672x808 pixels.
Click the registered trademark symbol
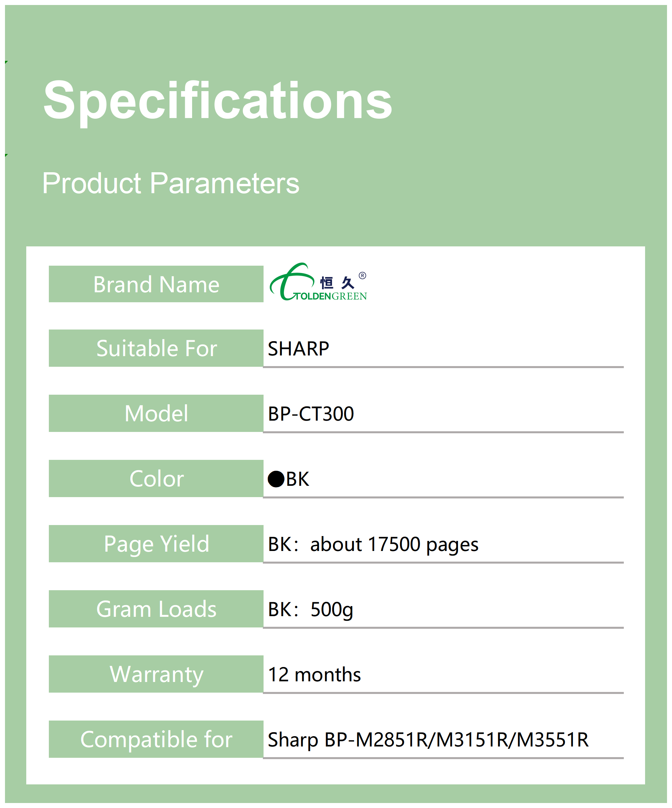[x=362, y=276]
